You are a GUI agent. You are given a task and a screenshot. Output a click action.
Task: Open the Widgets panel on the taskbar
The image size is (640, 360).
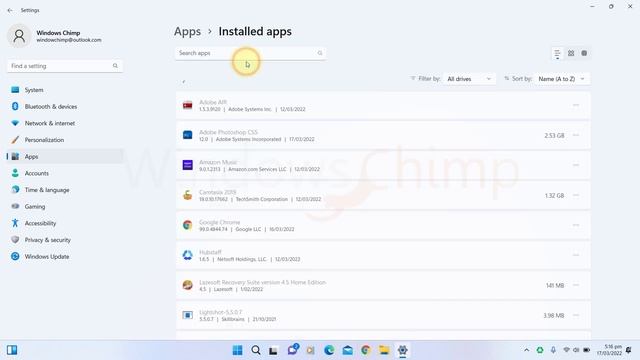[x=12, y=350]
